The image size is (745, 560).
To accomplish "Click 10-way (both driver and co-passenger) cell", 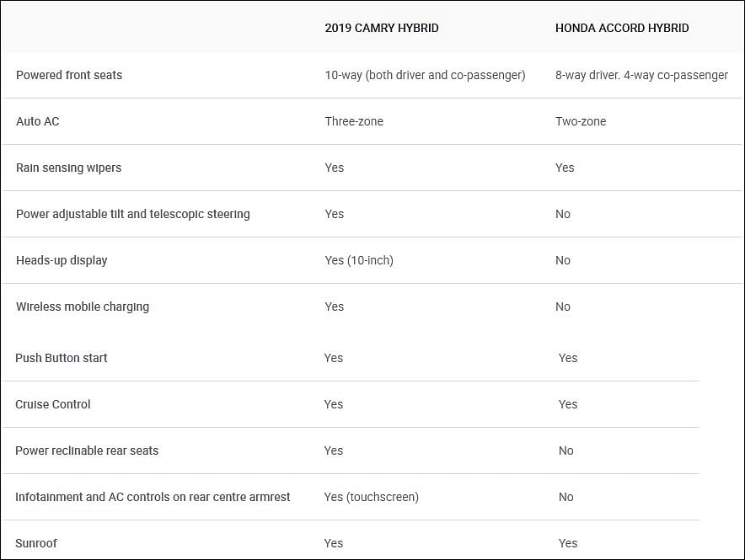I will click(426, 75).
